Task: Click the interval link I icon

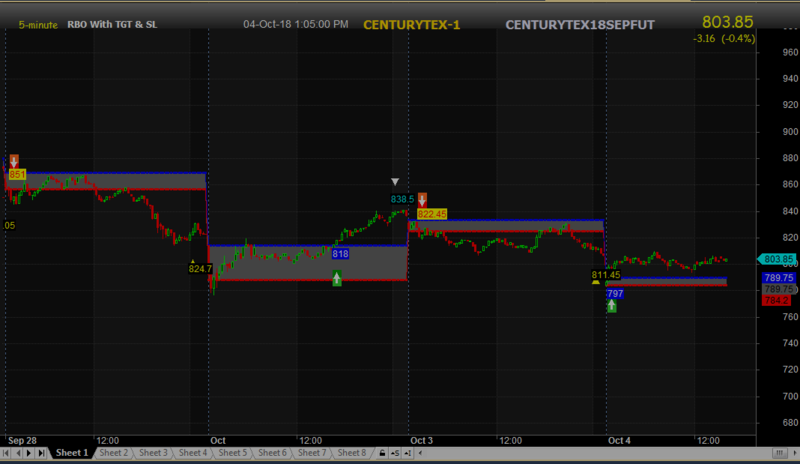Action: click(x=408, y=453)
